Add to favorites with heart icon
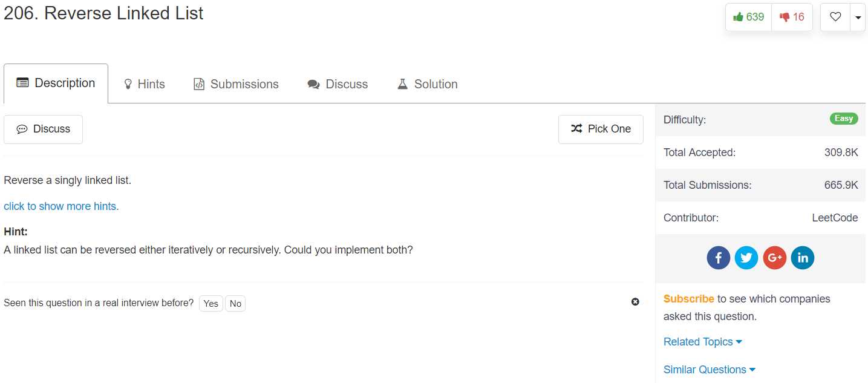Image resolution: width=868 pixels, height=383 pixels. (x=835, y=17)
